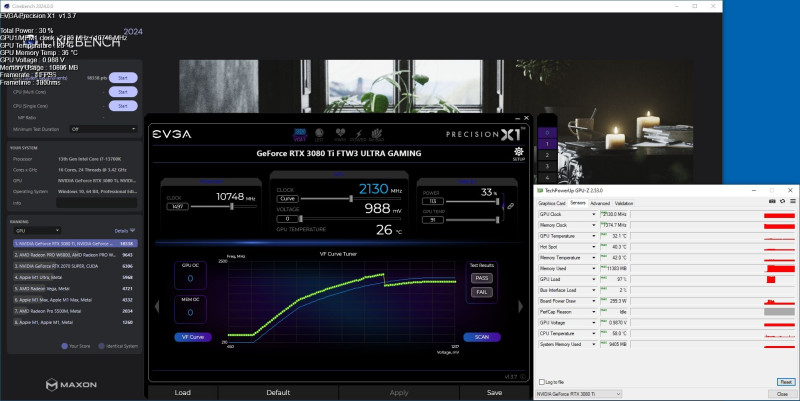Open the VGA1 page icon in Precision X1
The image size is (800, 401).
point(299,135)
